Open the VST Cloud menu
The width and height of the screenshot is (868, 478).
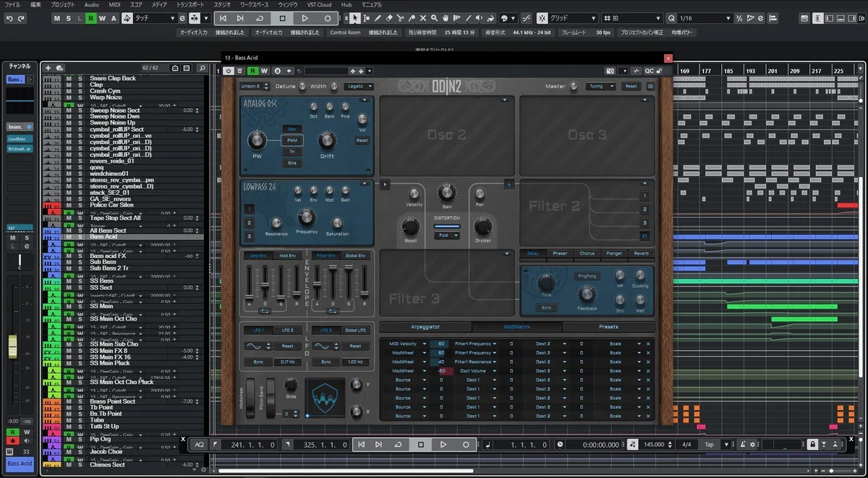coord(319,4)
